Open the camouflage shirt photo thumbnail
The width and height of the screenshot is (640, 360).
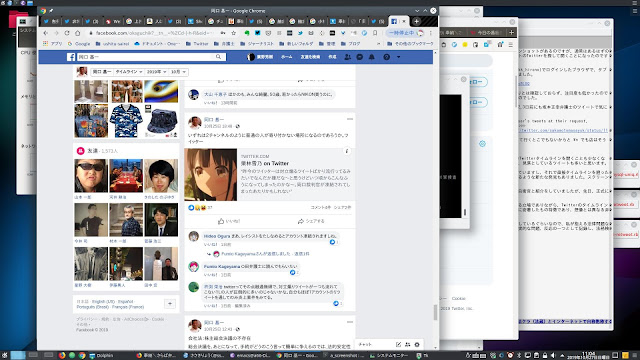point(126,121)
